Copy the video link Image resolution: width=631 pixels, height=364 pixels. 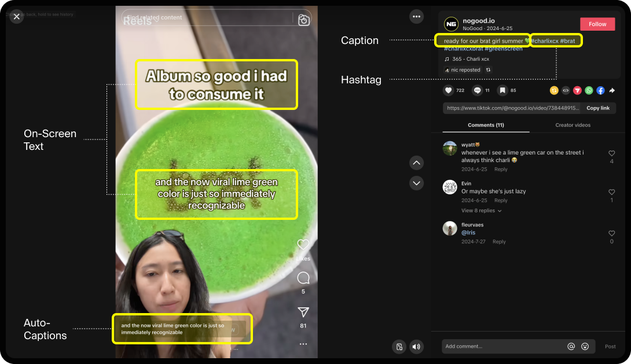click(x=597, y=108)
